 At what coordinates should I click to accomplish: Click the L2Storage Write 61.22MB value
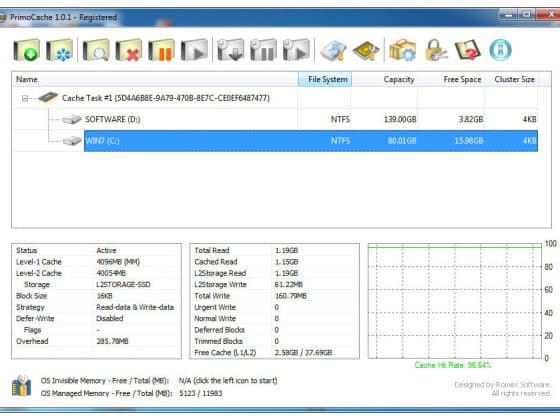pyautogui.click(x=289, y=285)
